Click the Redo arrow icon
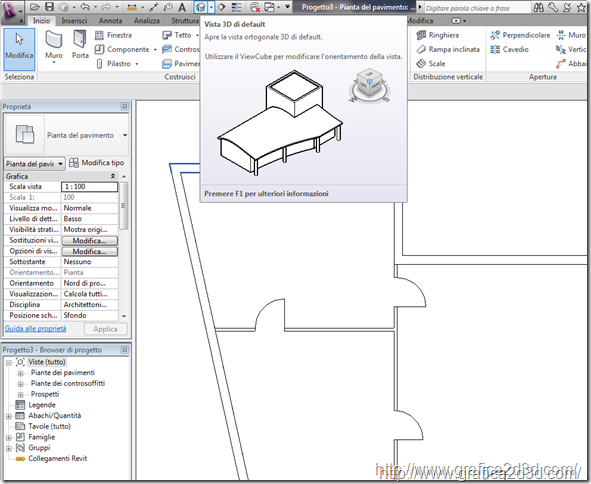This screenshot has width=591, height=484. 106,7
